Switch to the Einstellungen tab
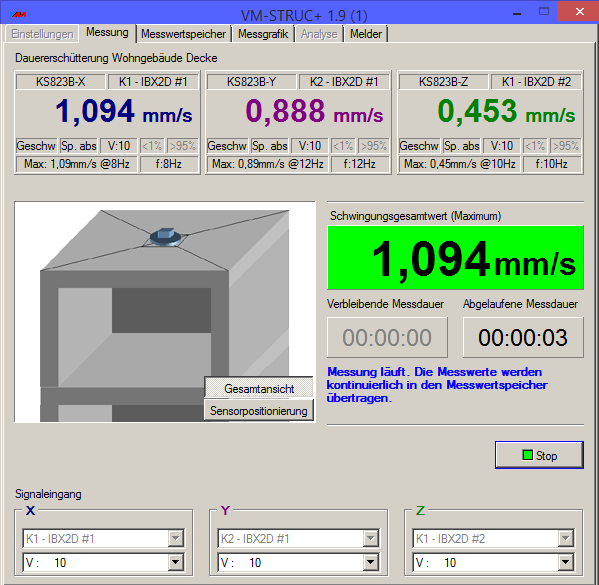 tap(42, 34)
